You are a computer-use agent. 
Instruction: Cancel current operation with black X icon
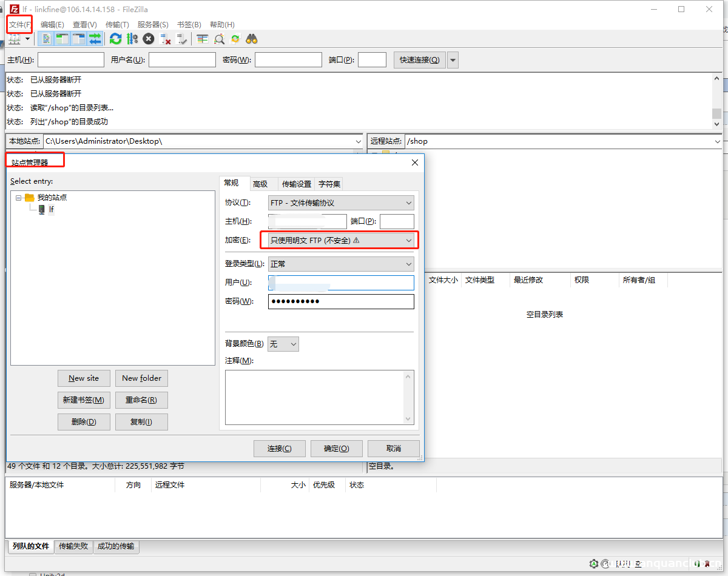click(149, 39)
